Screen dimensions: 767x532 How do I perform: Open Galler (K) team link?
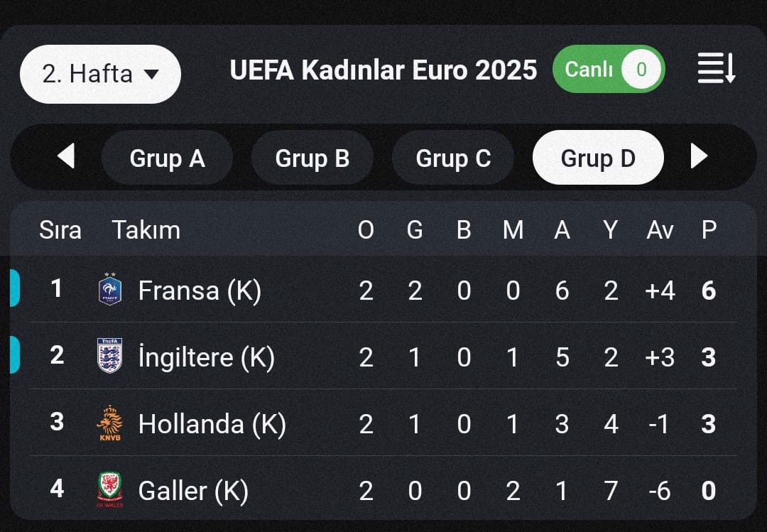pyautogui.click(x=193, y=491)
